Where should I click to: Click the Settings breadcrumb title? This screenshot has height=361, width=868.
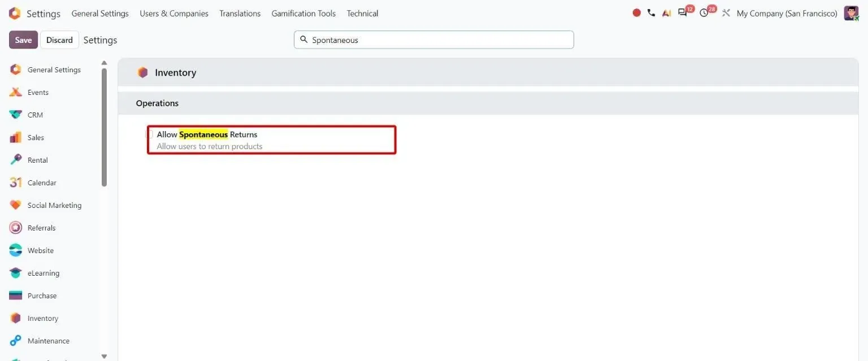[100, 40]
